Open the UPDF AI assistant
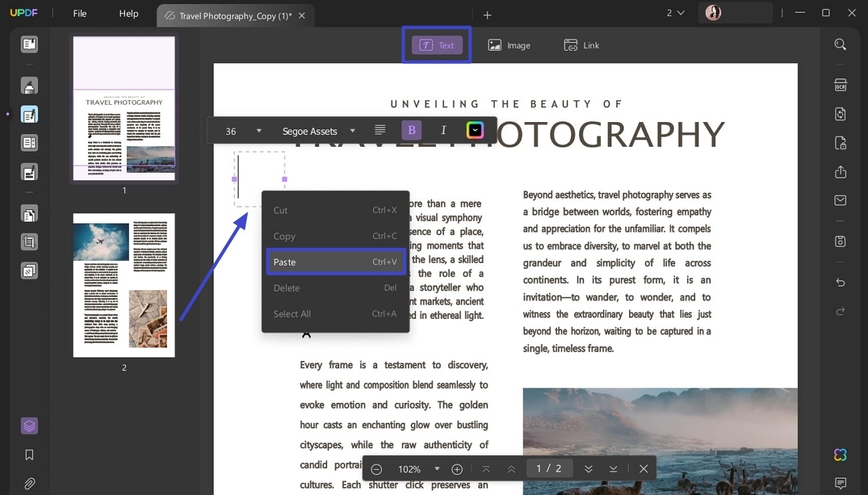 tap(839, 454)
